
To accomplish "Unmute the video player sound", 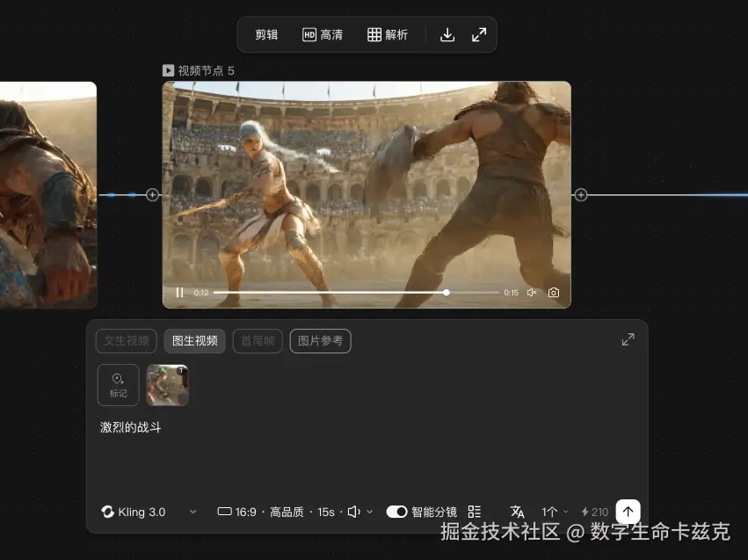I will pos(532,292).
